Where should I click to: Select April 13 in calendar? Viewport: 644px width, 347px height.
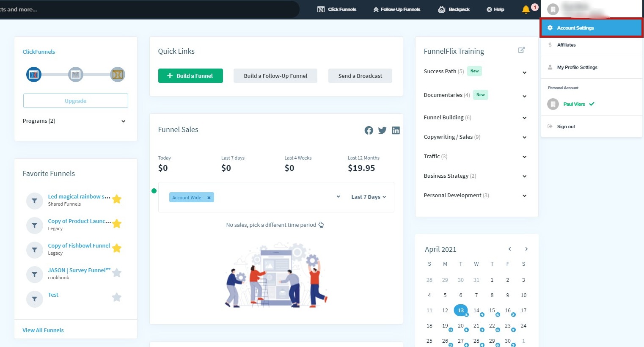[x=461, y=310]
